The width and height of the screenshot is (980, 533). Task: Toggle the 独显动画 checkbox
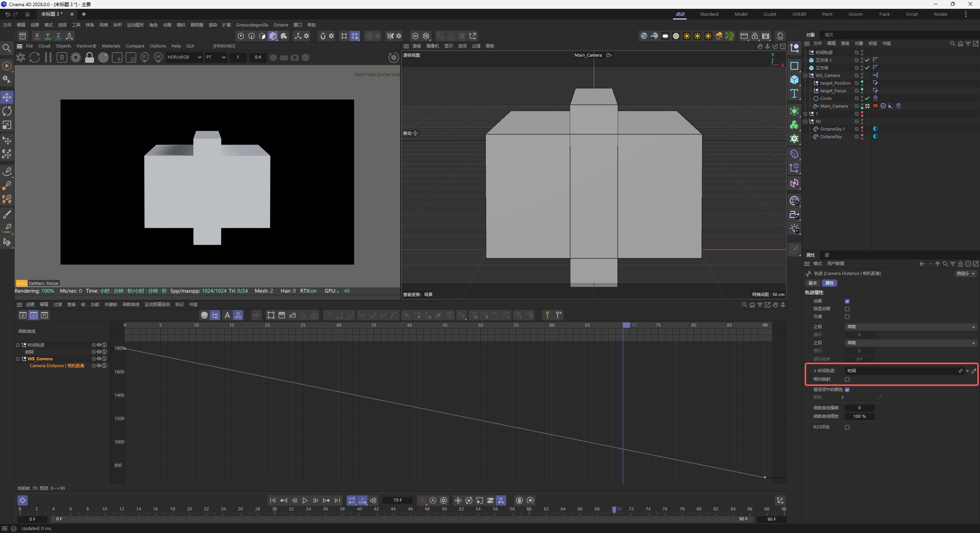click(847, 309)
